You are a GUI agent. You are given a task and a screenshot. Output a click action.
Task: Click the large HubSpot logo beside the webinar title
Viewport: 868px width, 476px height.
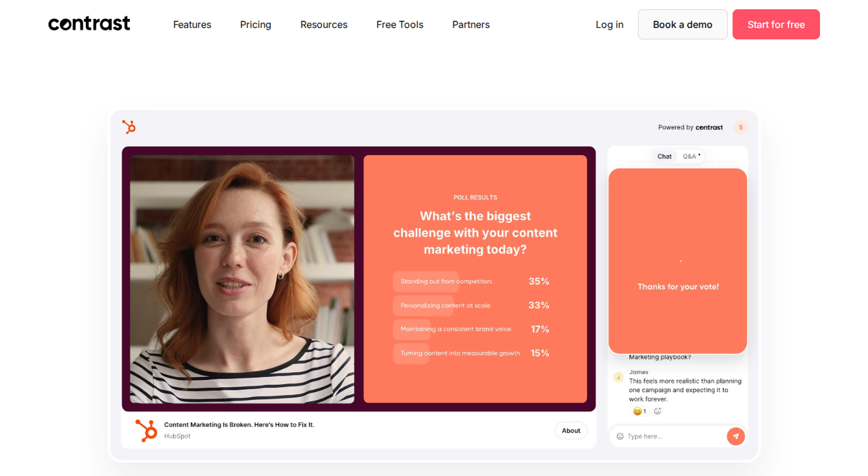pos(146,430)
